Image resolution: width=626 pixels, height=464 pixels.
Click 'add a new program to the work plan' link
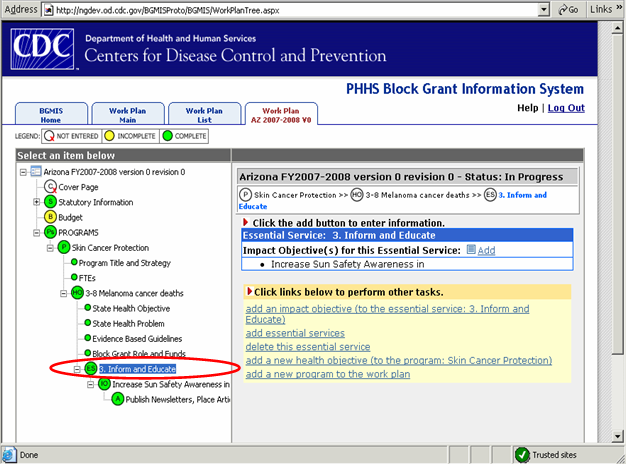coord(328,374)
